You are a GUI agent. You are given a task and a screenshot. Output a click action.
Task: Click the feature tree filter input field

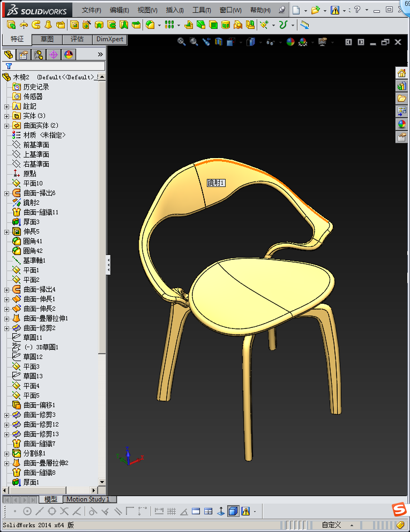click(x=55, y=66)
